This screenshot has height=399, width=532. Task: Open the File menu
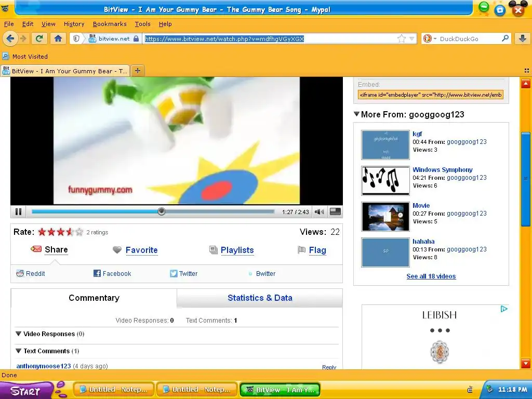click(9, 24)
